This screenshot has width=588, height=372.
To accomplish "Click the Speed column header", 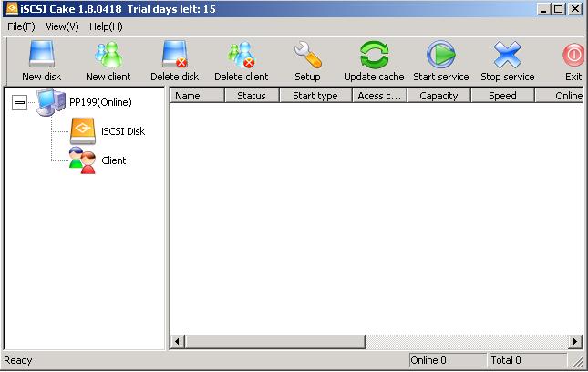I will (x=502, y=96).
